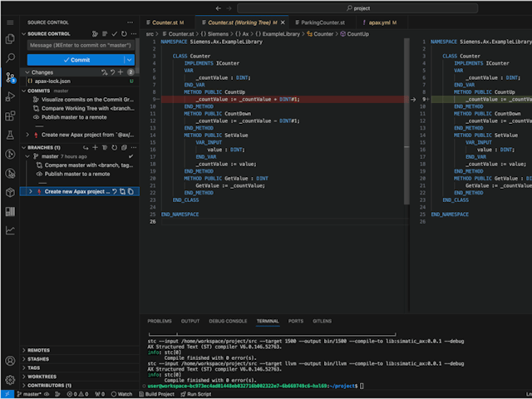Click Publish master to a remote under Commits
532x399 pixels.
[74, 117]
